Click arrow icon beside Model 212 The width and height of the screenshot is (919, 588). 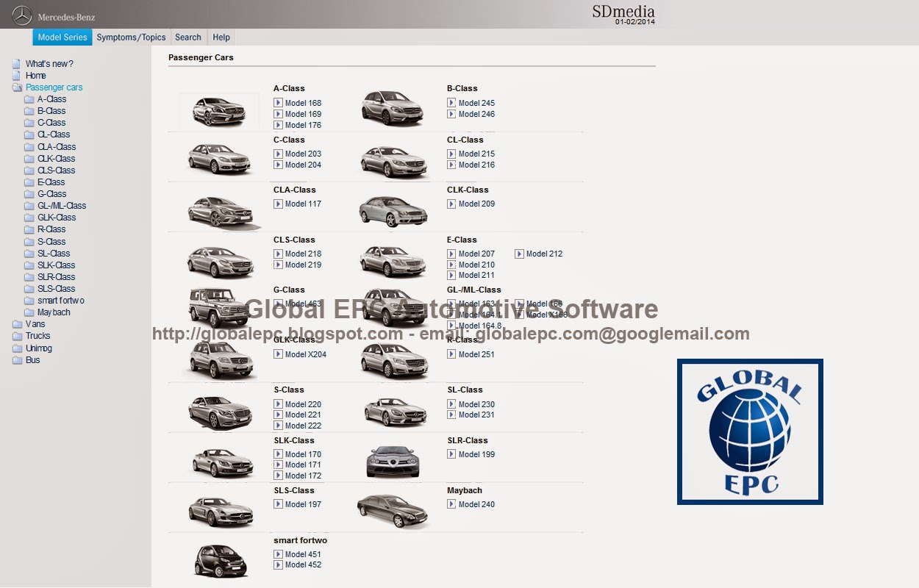pyautogui.click(x=519, y=254)
